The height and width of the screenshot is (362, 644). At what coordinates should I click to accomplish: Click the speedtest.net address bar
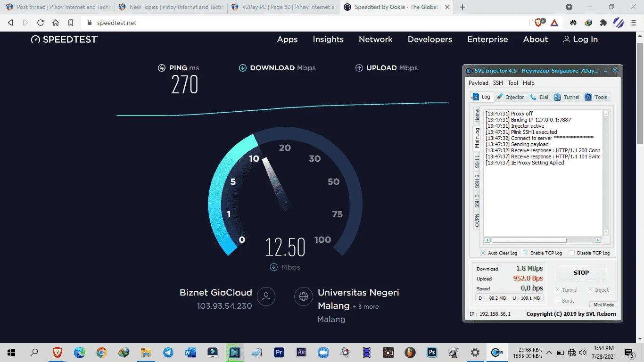tap(305, 23)
